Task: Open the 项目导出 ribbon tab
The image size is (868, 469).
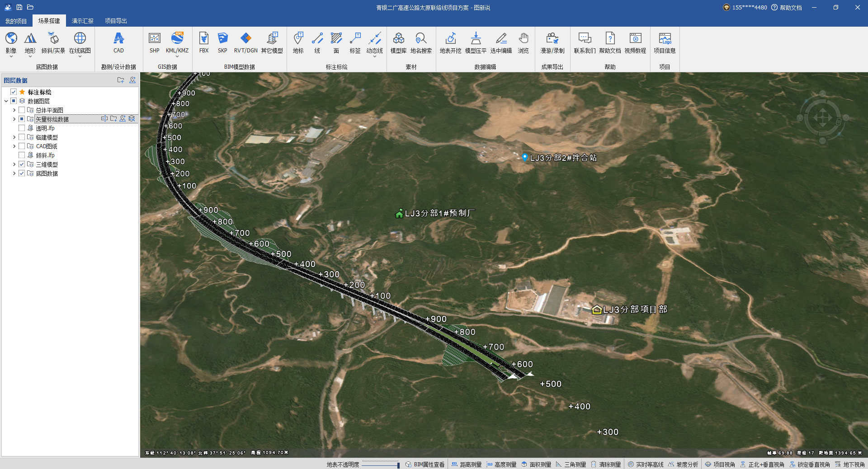Action: [x=116, y=21]
